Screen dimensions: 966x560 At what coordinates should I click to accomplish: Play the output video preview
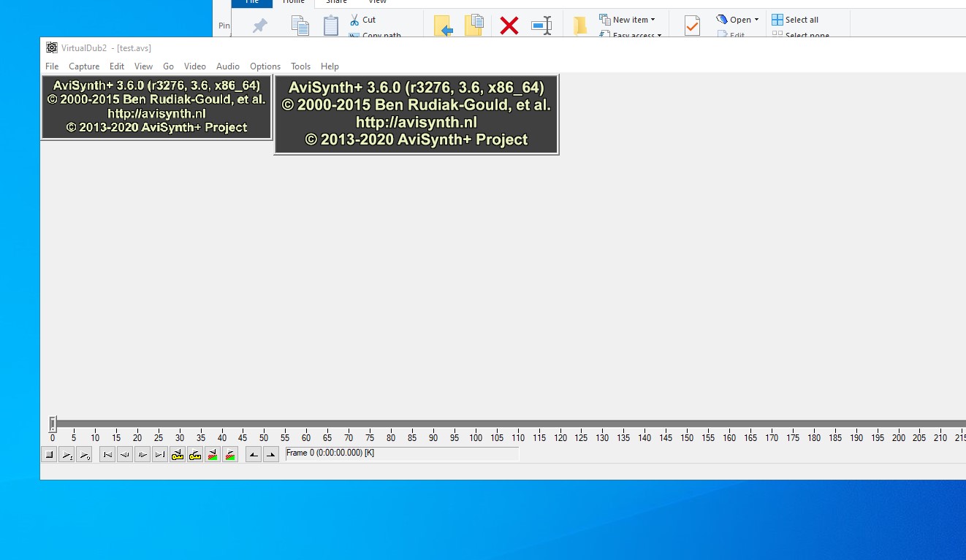[84, 455]
